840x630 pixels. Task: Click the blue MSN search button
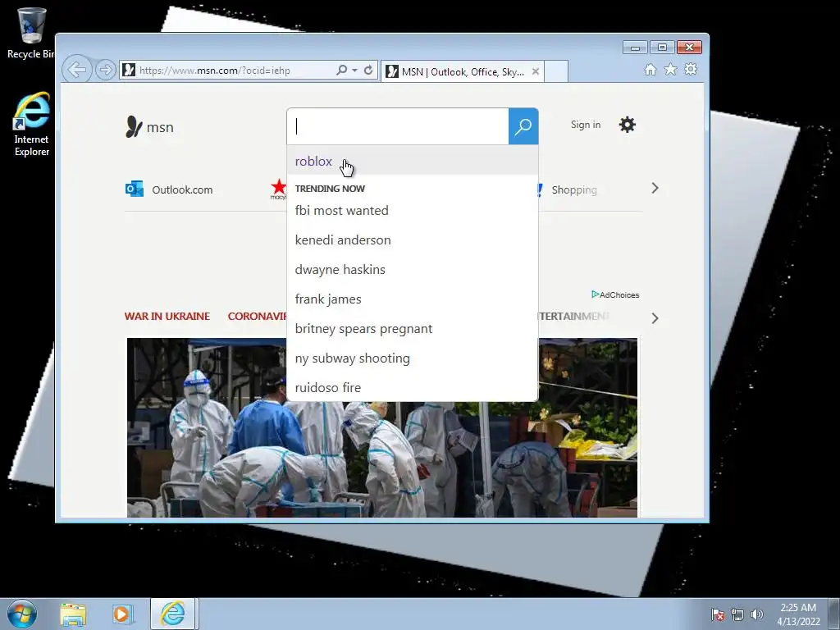[x=523, y=126]
